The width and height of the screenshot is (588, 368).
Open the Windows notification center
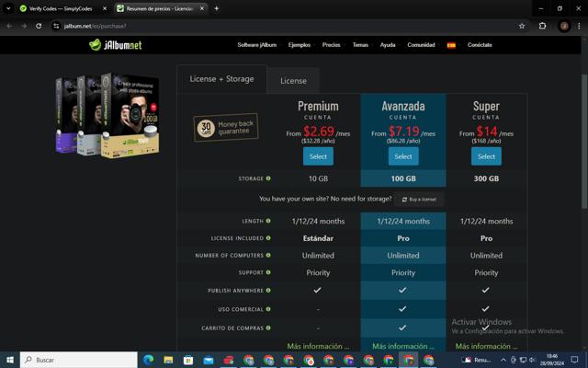pyautogui.click(x=574, y=360)
